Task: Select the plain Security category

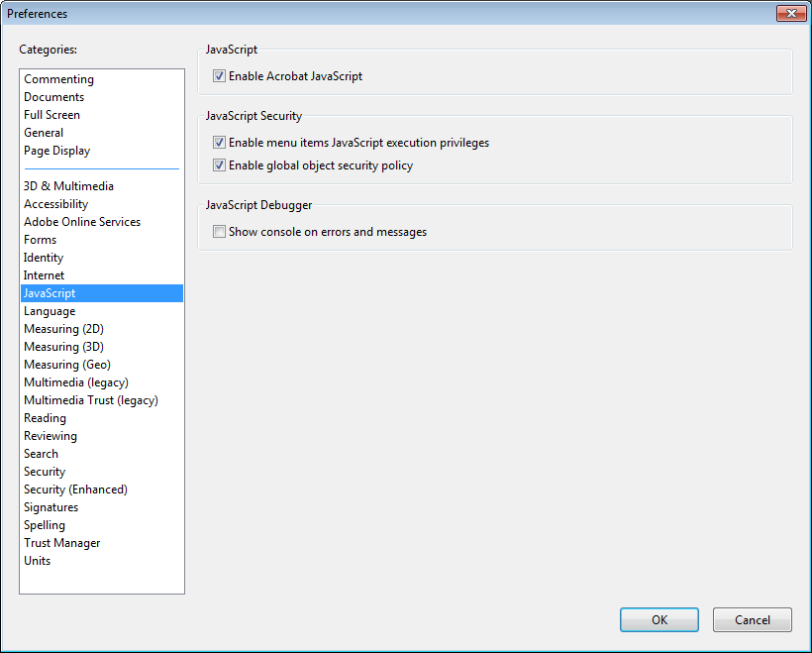Action: click(x=102, y=472)
